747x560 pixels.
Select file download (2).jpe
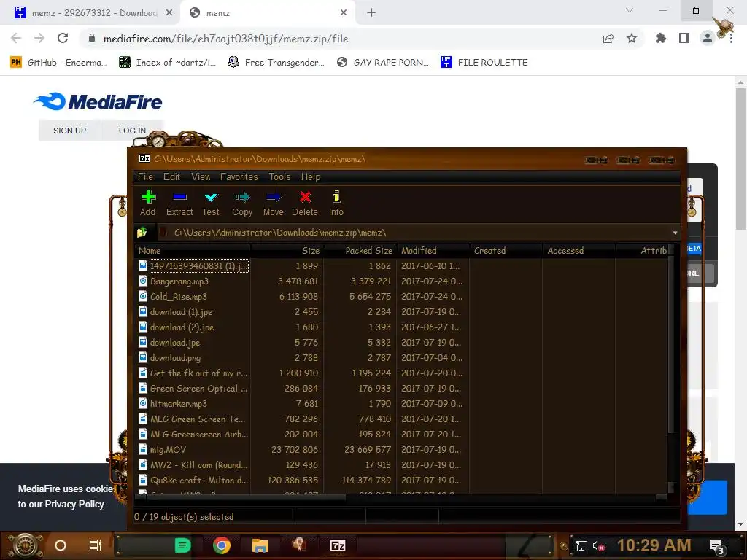tap(182, 327)
